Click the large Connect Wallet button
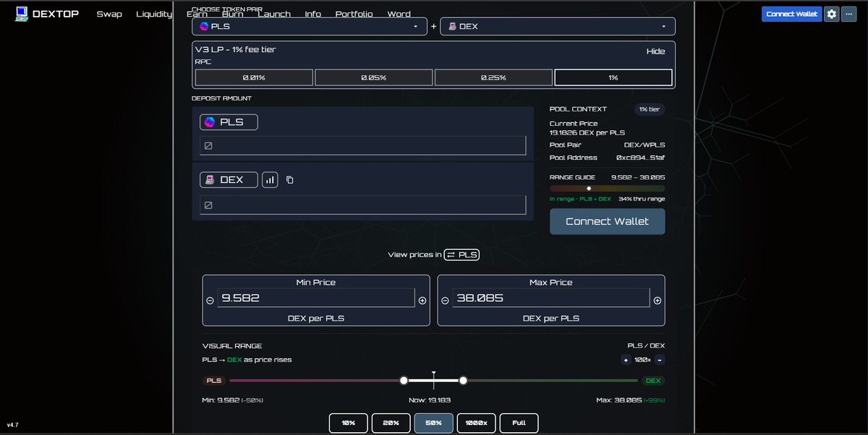Viewport: 868px width, 435px height. (x=608, y=221)
